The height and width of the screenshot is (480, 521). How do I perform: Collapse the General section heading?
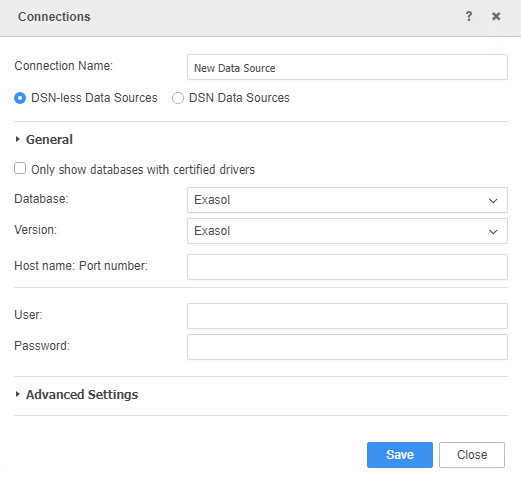[49, 139]
